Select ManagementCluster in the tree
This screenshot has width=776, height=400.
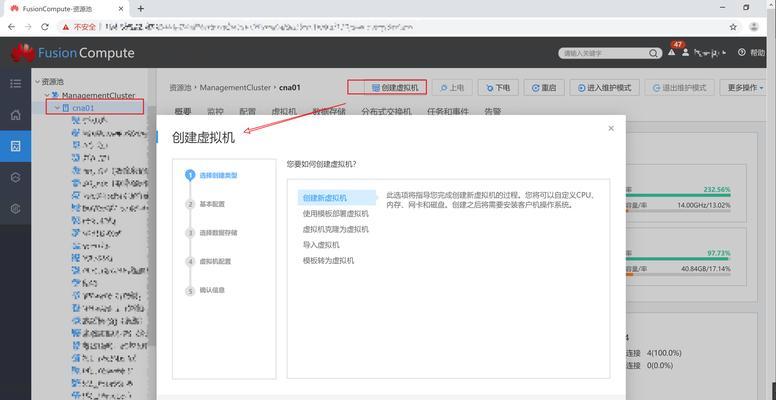(x=98, y=95)
